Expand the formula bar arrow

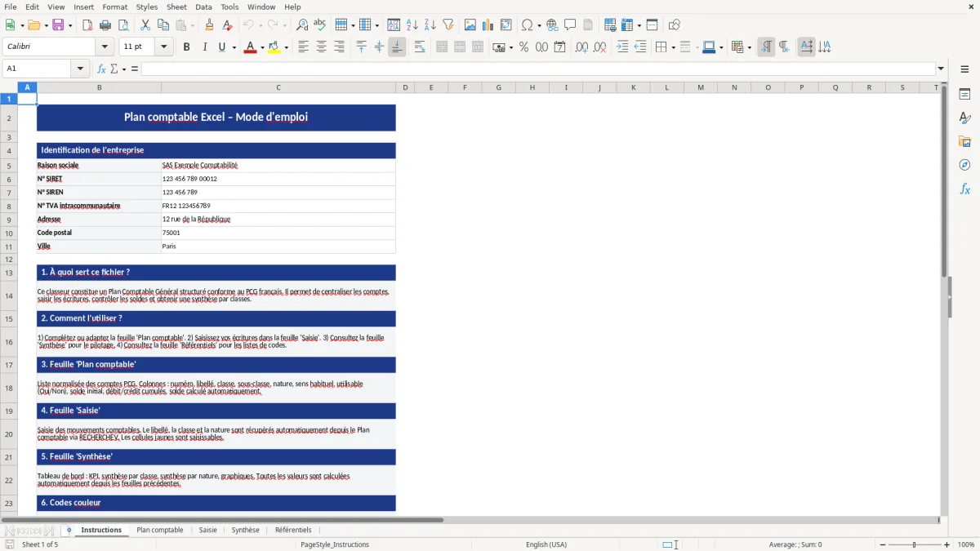(941, 69)
